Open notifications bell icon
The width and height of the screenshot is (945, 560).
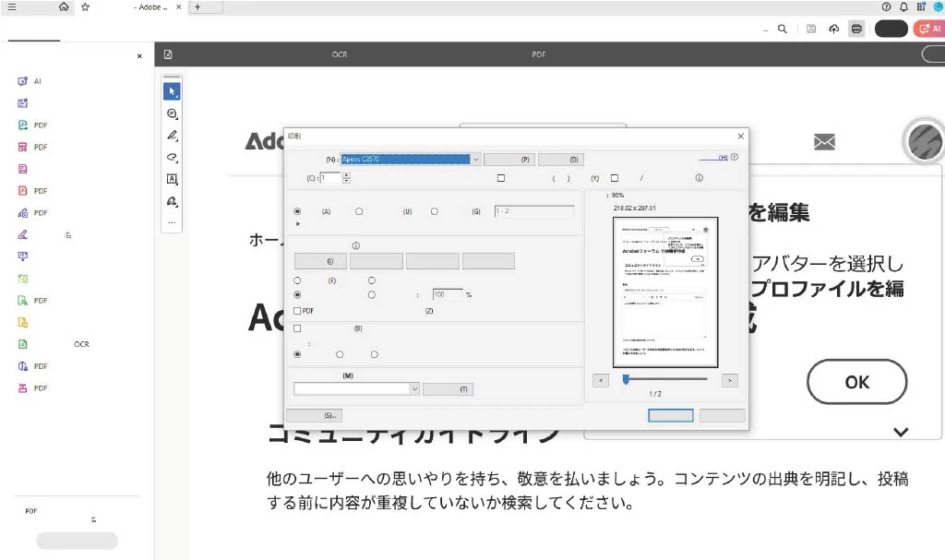pos(903,7)
